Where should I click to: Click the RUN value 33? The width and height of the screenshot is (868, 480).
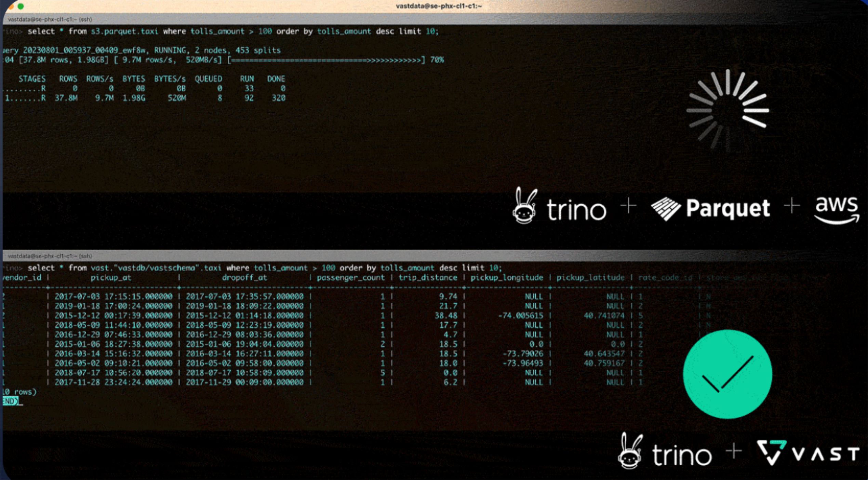pyautogui.click(x=249, y=88)
